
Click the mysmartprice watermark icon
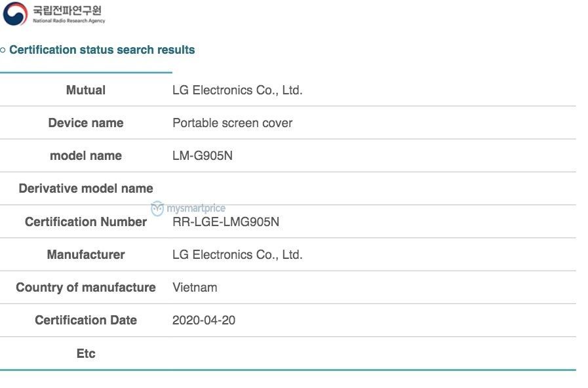[157, 208]
